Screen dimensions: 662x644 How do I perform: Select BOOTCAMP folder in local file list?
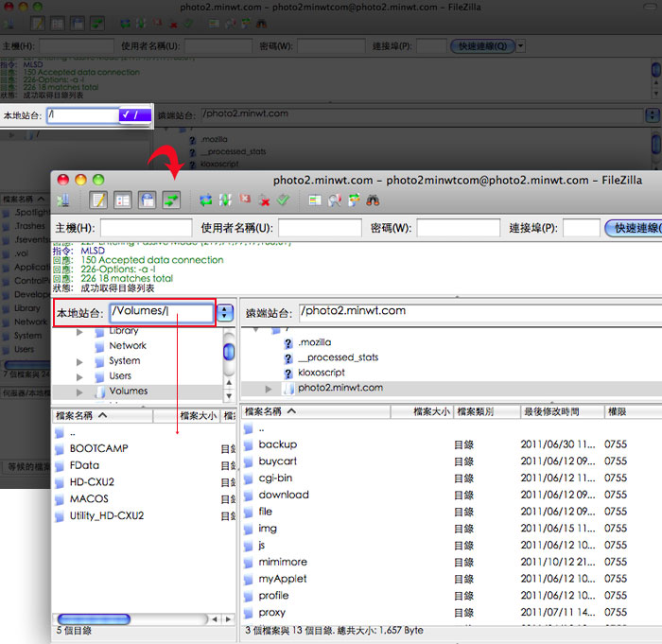click(98, 448)
